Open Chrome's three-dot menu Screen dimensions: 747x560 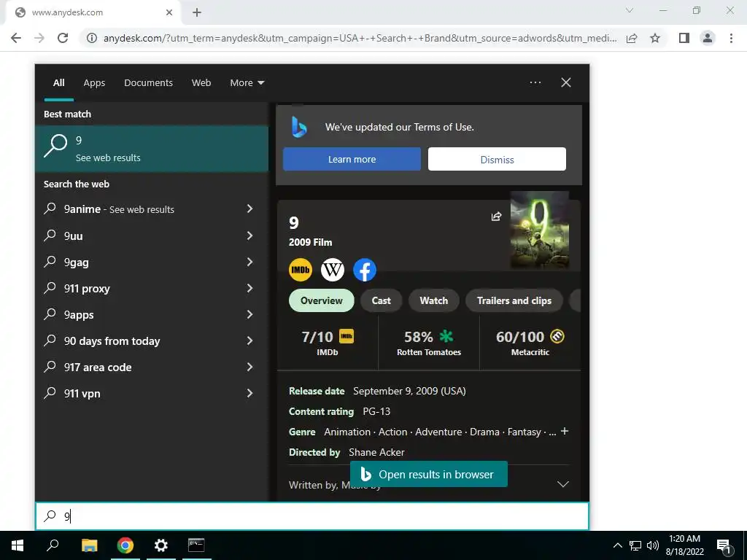[x=731, y=38]
